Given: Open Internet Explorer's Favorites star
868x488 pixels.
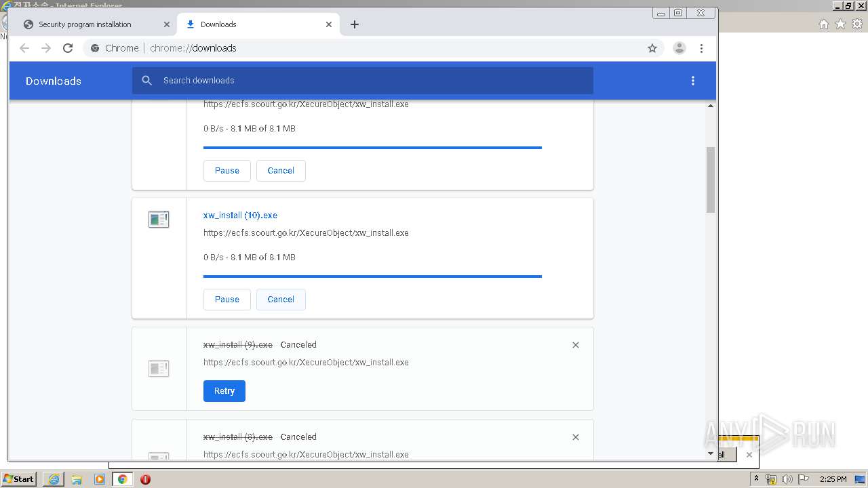Looking at the screenshot, I should [x=840, y=24].
